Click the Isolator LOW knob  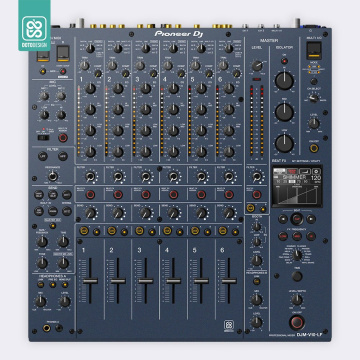pos(284,144)
